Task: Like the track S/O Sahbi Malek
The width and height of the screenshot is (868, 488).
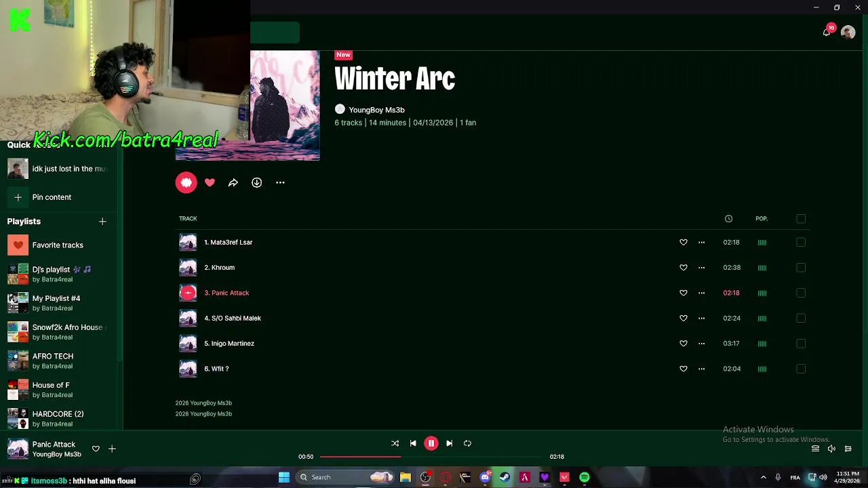Action: [684, 318]
